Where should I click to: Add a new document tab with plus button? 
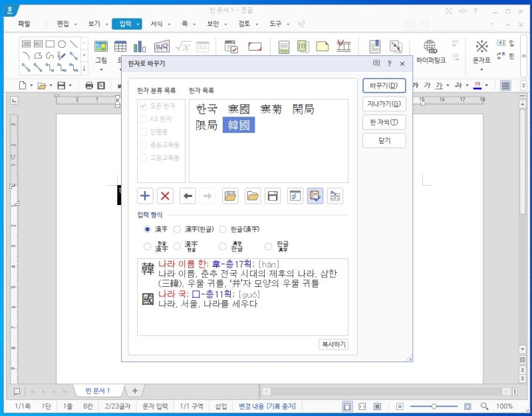coord(135,391)
